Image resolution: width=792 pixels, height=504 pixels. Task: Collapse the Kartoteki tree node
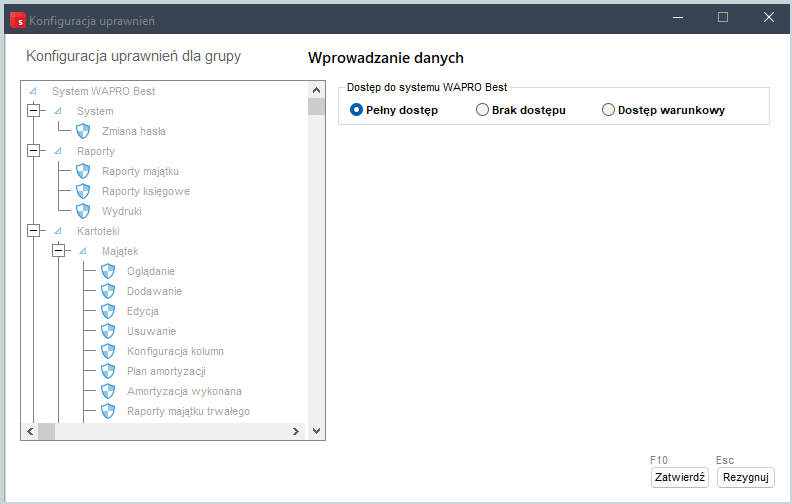(33, 230)
